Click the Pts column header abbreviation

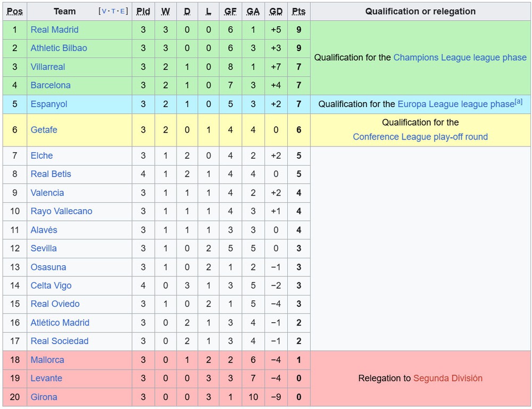coord(298,11)
